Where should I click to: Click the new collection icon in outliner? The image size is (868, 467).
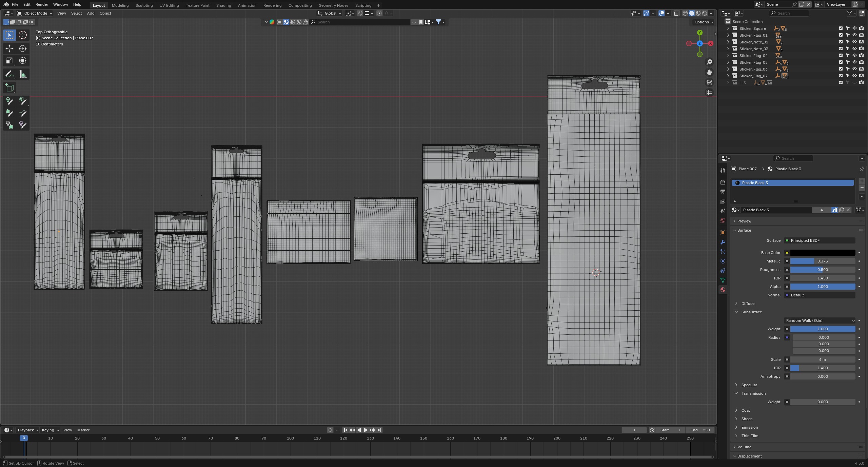point(862,13)
